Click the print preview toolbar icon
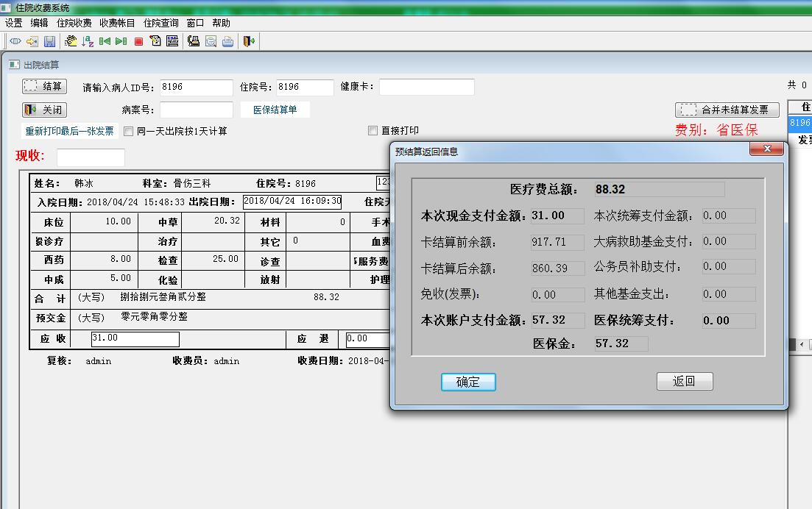This screenshot has width=812, height=509. [211, 41]
